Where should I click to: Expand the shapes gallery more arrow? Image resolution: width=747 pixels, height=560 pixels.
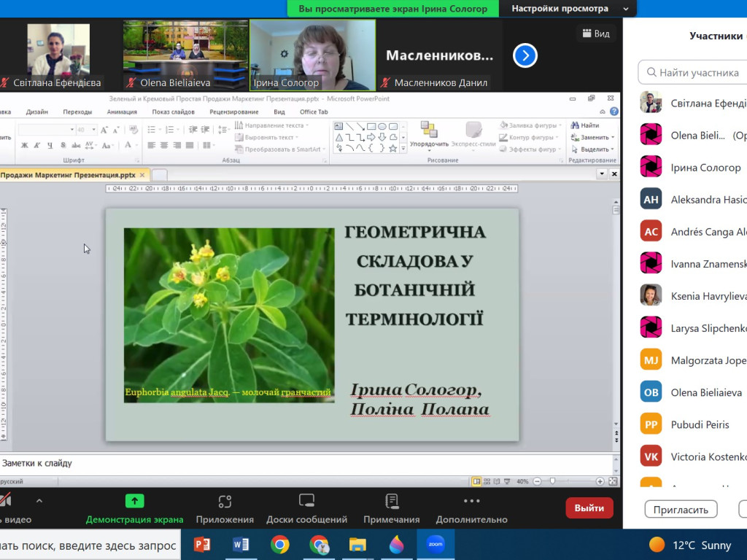tap(403, 149)
